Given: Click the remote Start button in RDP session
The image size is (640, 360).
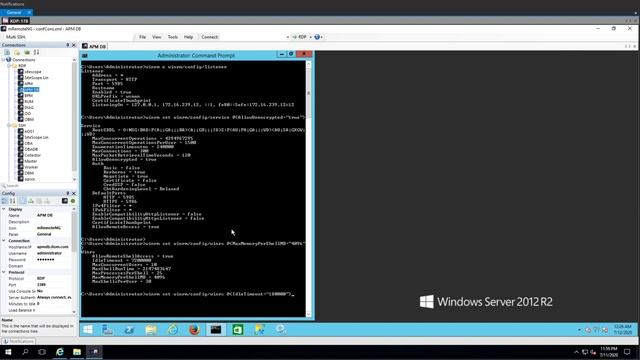Looking at the screenshot, I should coord(88,329).
